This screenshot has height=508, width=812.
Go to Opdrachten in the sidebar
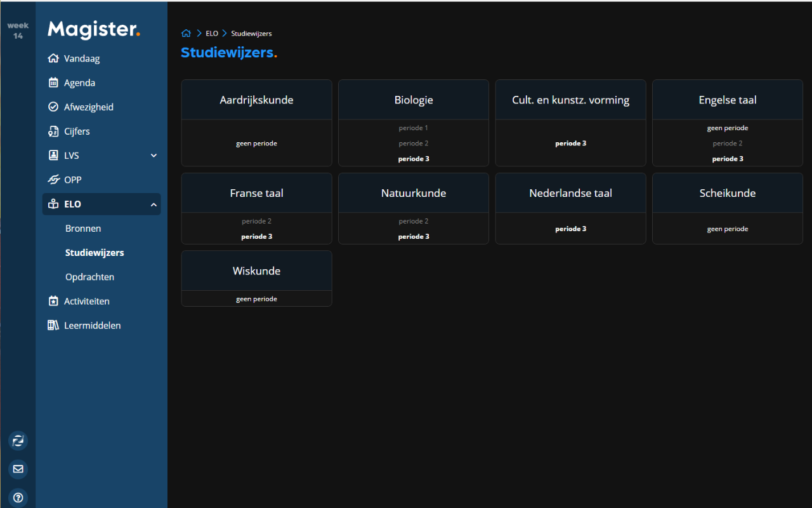click(x=89, y=277)
